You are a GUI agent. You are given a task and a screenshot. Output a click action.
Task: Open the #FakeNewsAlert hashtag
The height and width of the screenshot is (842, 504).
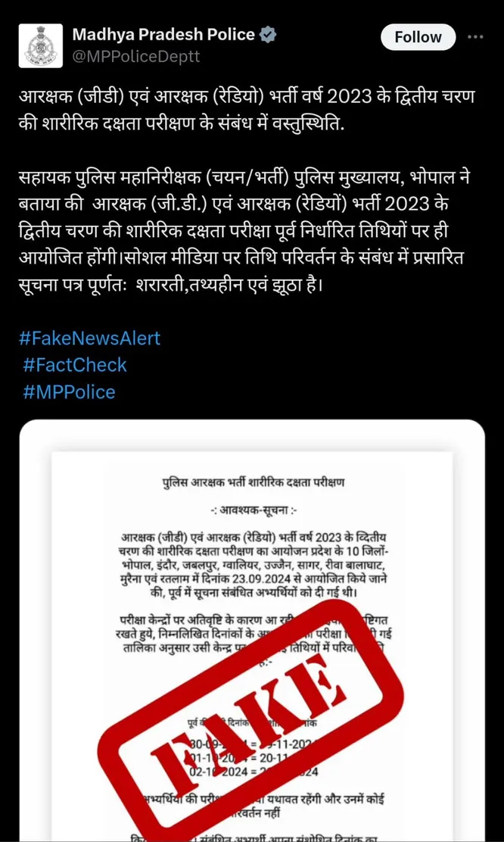pos(89,338)
